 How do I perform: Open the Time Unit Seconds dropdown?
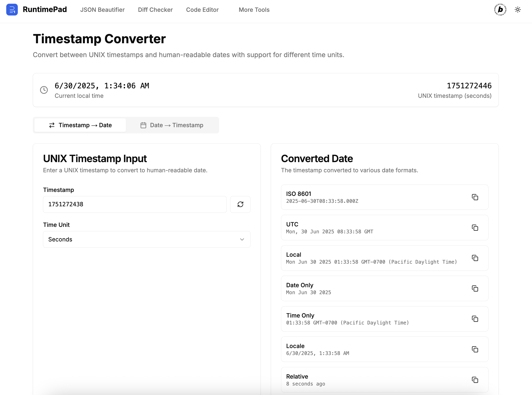click(x=147, y=239)
